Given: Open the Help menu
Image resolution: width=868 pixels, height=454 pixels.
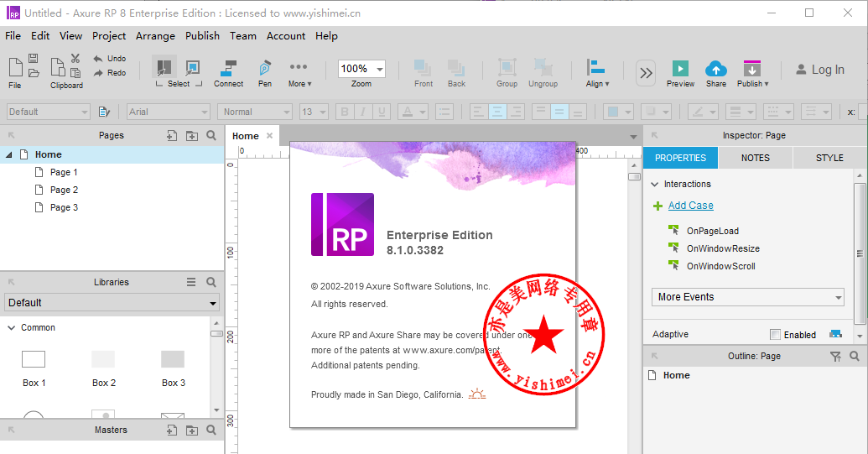Looking at the screenshot, I should point(326,36).
